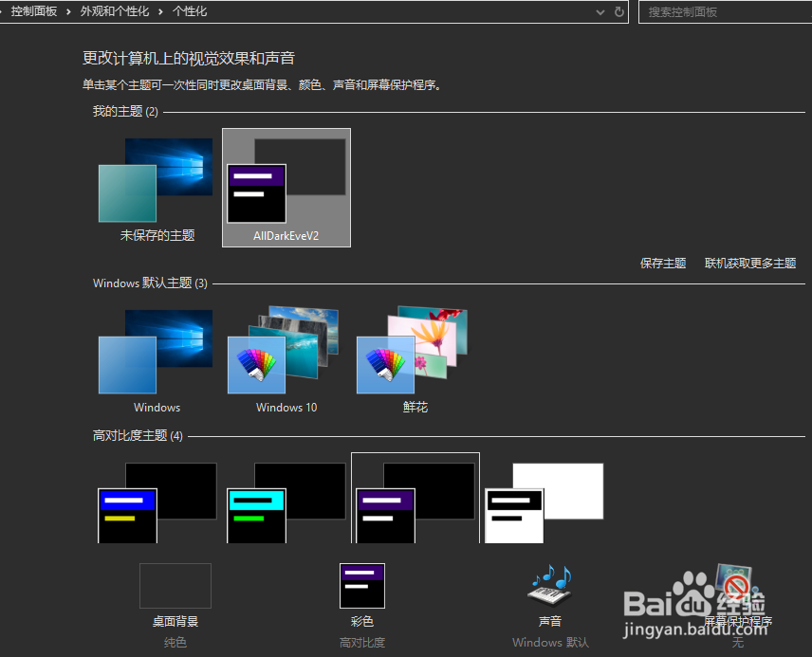
Task: Open the address bar history dropdown
Action: point(600,12)
